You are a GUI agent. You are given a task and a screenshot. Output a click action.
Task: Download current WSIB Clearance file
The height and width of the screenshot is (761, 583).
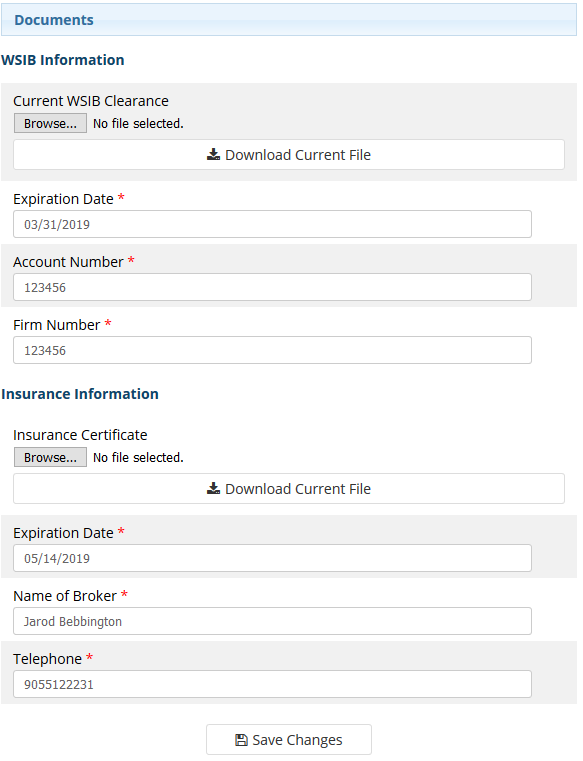pos(289,155)
